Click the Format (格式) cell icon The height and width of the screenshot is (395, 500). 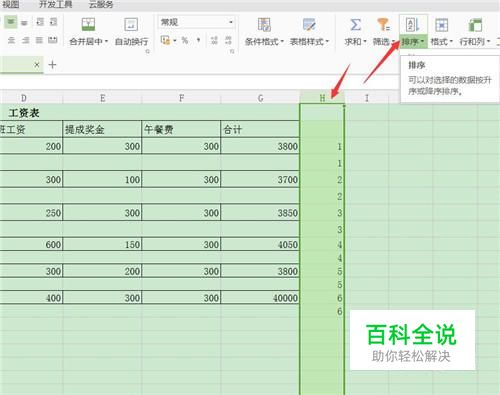441,25
